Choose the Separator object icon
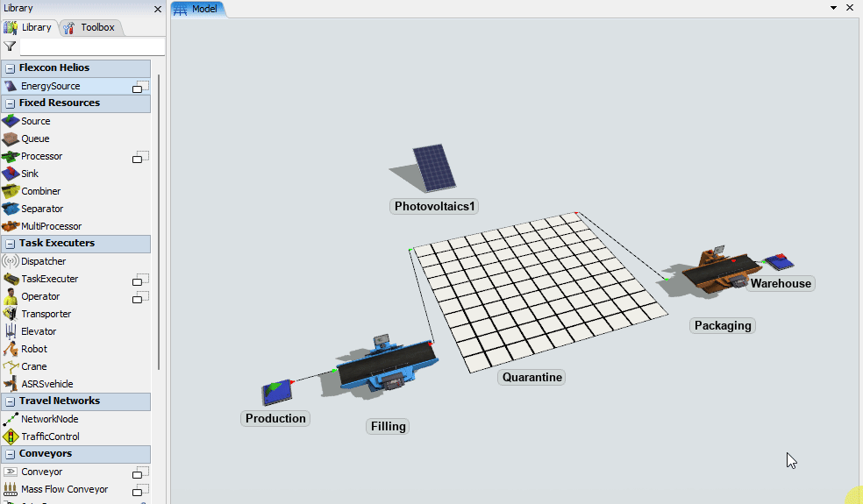Image resolution: width=863 pixels, height=504 pixels. (x=11, y=209)
